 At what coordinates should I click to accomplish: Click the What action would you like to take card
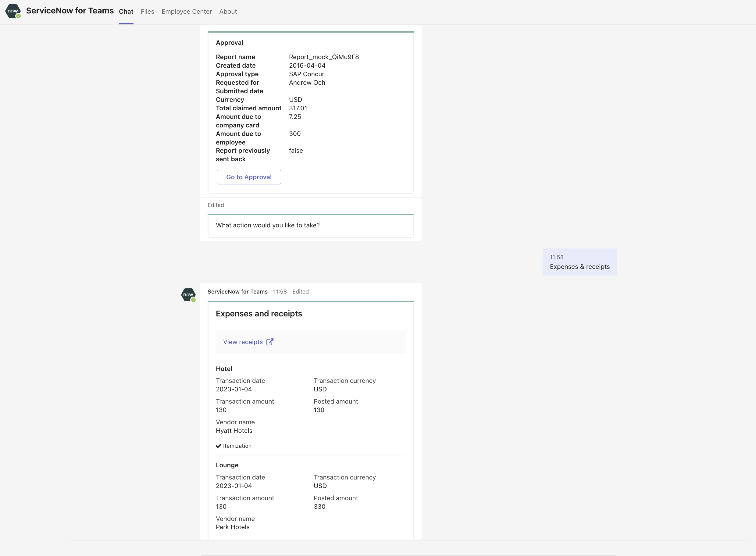pos(310,225)
